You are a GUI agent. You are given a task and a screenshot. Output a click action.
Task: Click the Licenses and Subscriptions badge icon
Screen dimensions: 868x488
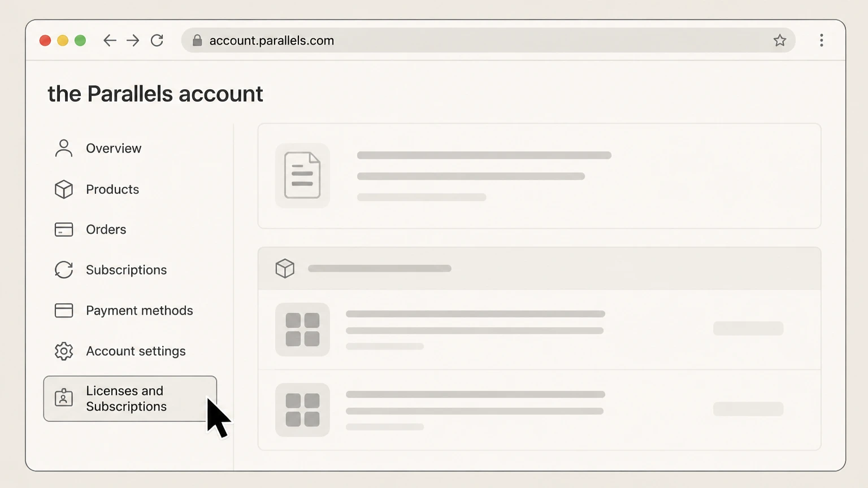(x=64, y=398)
